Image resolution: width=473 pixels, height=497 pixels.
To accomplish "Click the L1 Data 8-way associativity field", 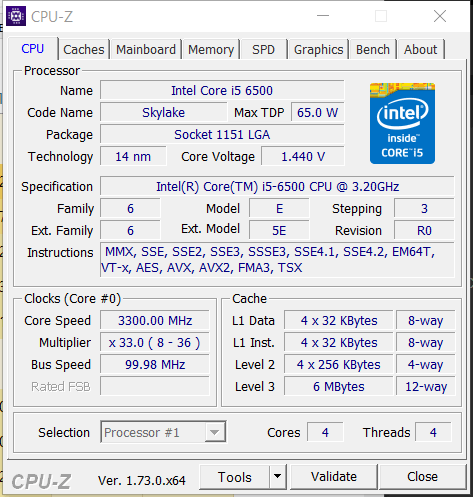I will tap(426, 320).
